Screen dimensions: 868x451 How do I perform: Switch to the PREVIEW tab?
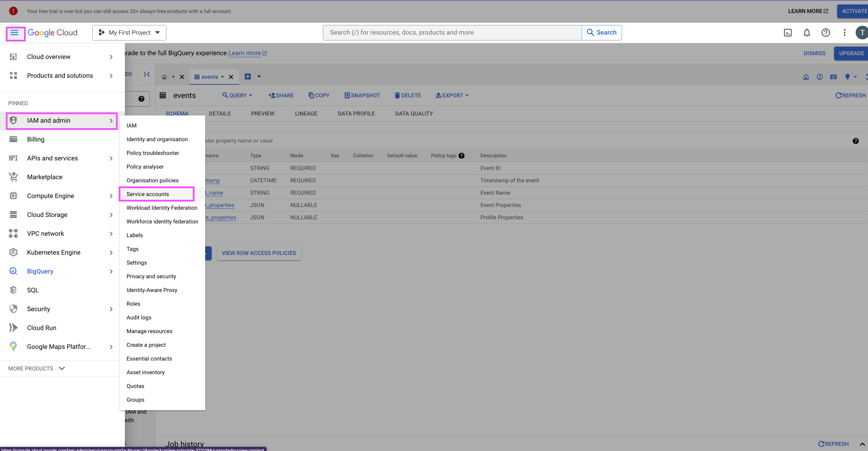tap(262, 114)
